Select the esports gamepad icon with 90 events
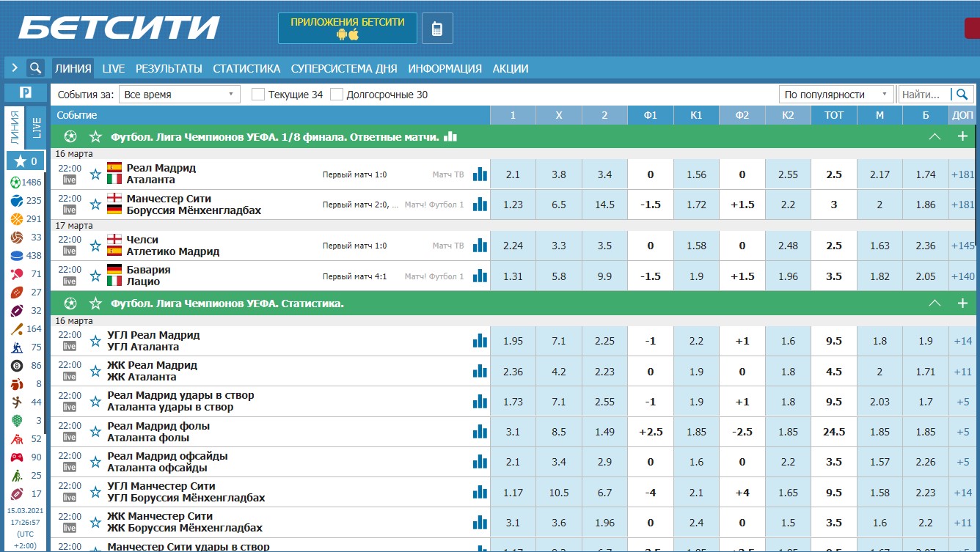Viewport: 980px width, 552px height. [16, 457]
